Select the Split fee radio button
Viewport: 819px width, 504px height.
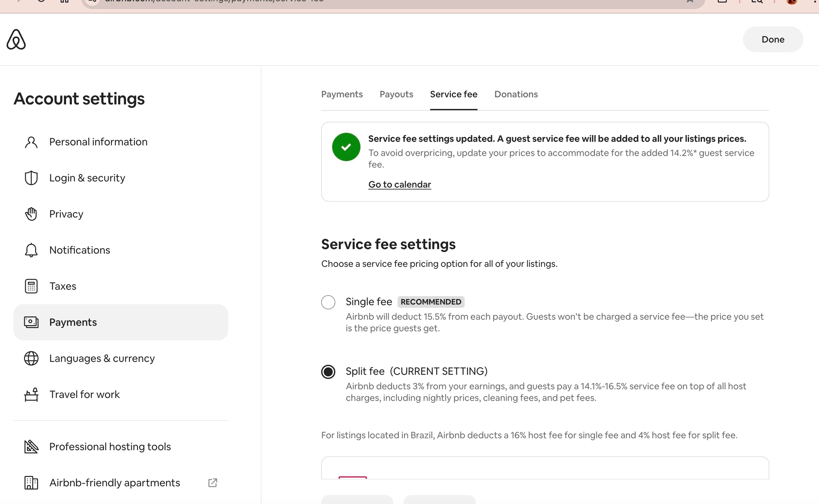tap(328, 372)
